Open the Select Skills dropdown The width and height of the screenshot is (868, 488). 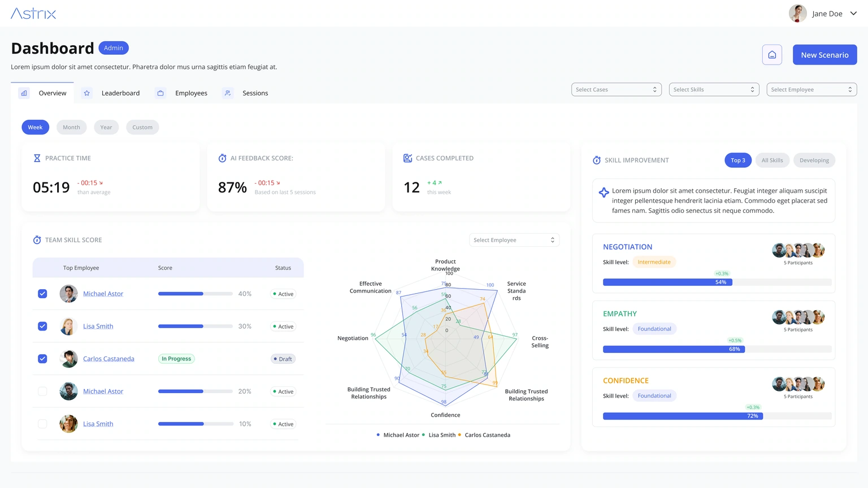[x=714, y=89]
